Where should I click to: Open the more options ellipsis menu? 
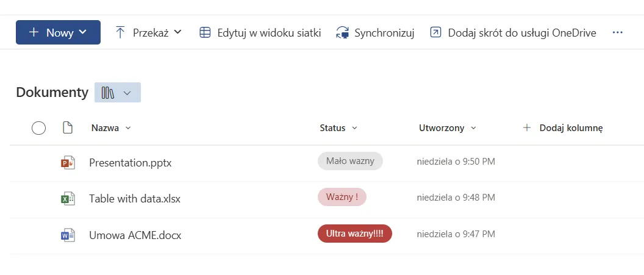point(618,33)
